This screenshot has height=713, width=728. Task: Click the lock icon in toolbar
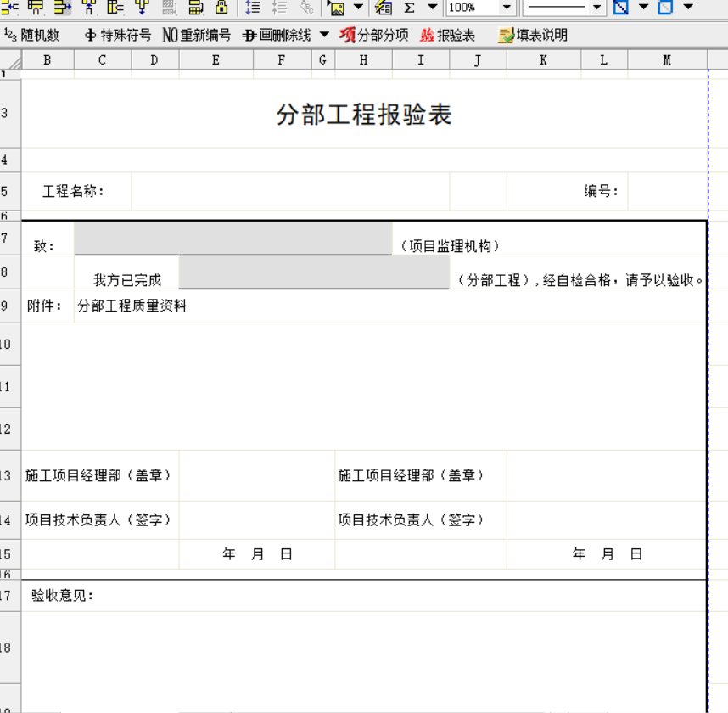221,8
